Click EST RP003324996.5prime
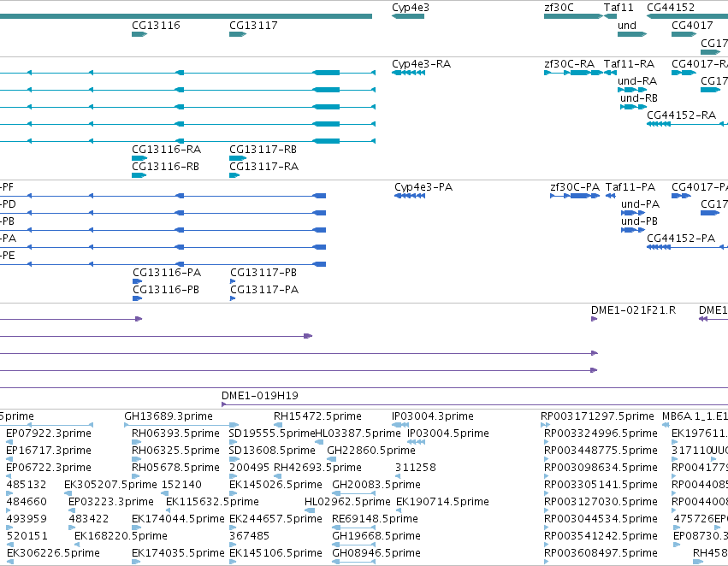Viewport: 728px width, 566px height. [601, 433]
